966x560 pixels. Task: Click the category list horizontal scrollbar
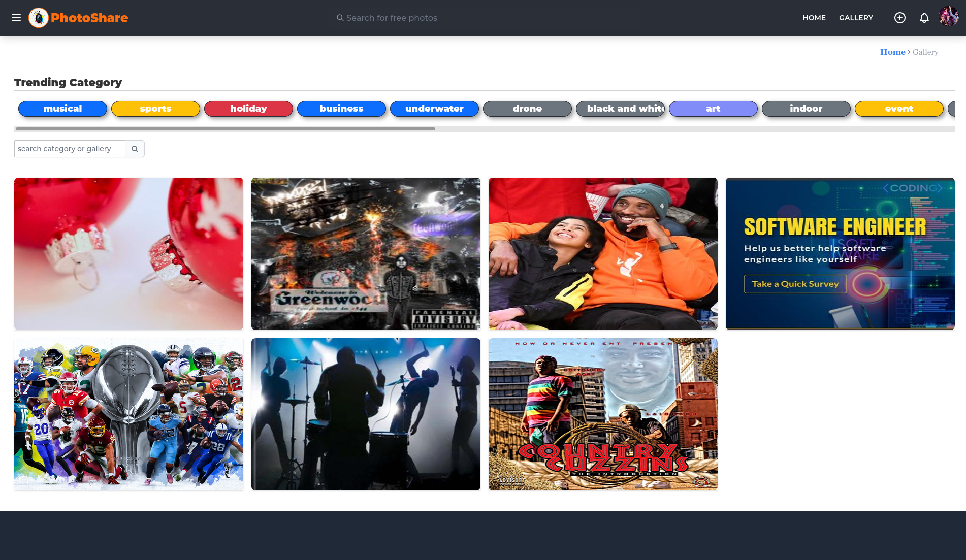[x=226, y=129]
